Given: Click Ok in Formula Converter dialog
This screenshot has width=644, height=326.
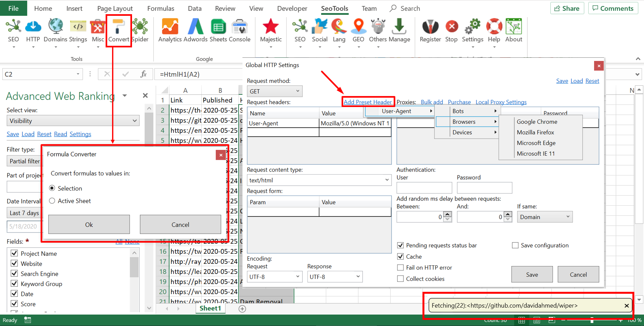Looking at the screenshot, I should (x=89, y=224).
